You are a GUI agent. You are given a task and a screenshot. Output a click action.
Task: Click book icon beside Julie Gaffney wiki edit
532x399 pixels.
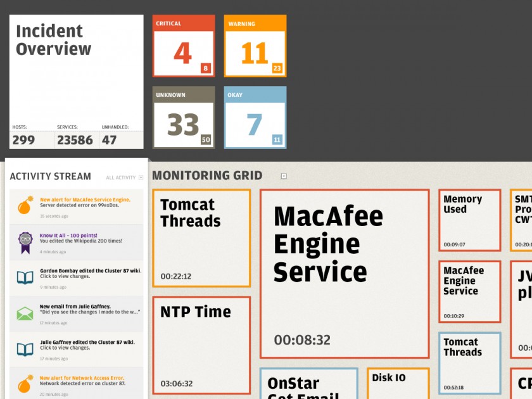(25, 350)
